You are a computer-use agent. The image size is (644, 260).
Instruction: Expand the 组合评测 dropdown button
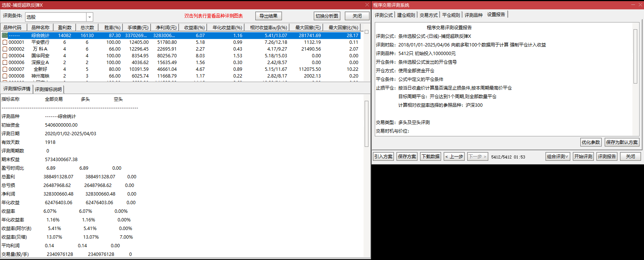tap(557, 157)
